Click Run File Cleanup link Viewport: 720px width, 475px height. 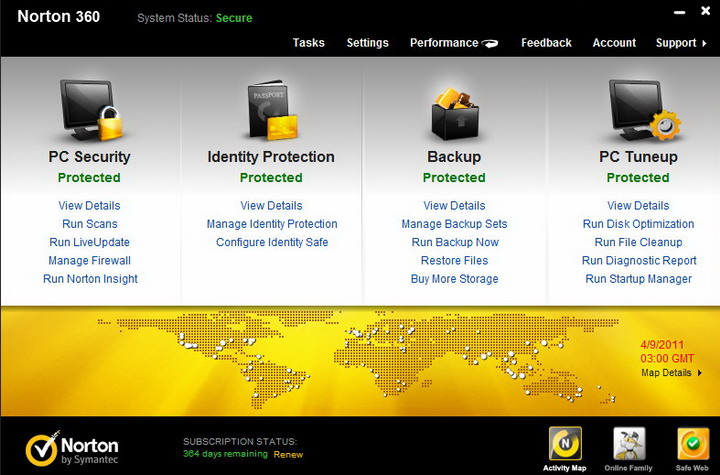click(638, 242)
